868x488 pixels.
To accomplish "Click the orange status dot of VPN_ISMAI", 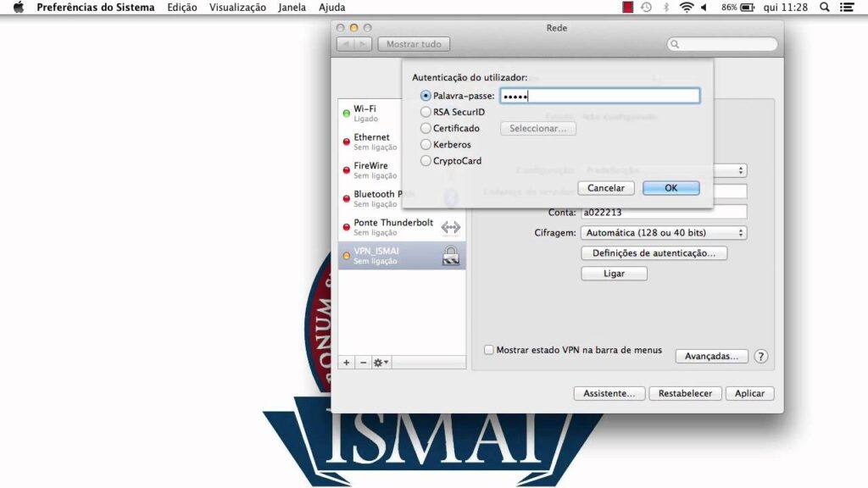I will click(x=347, y=256).
